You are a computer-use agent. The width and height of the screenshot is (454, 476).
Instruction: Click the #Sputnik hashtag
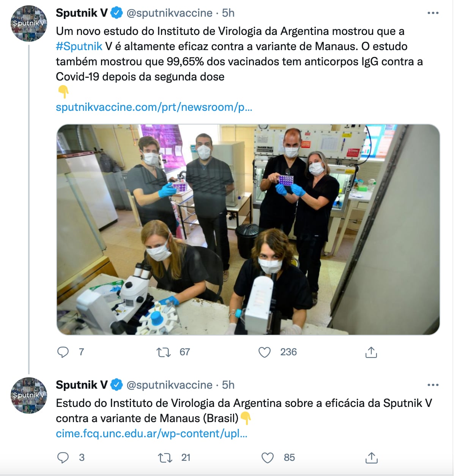[79, 46]
